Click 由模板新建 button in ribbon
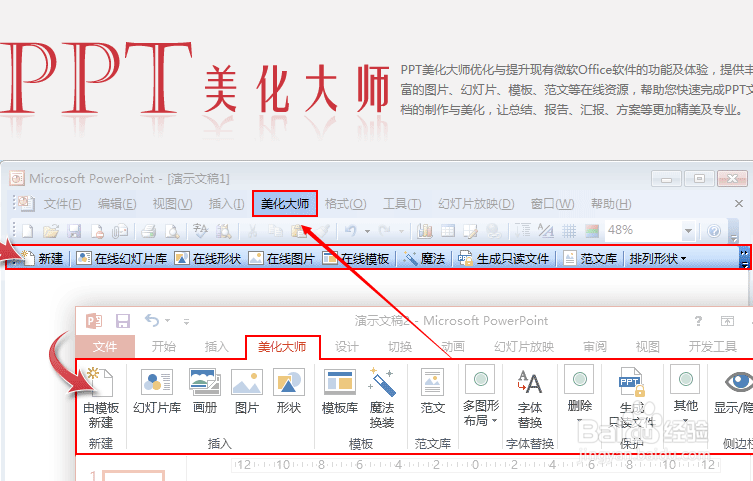 pos(101,398)
